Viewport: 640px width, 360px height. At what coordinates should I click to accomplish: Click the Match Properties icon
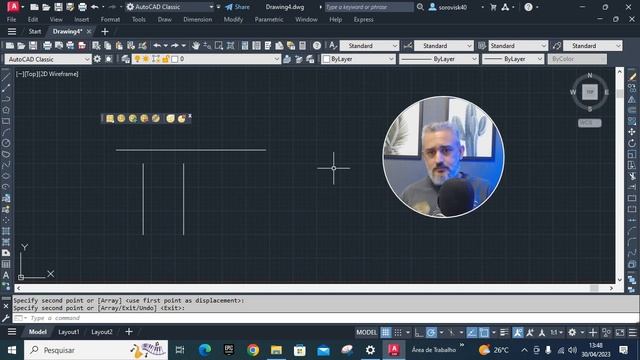pyautogui.click(x=142, y=46)
